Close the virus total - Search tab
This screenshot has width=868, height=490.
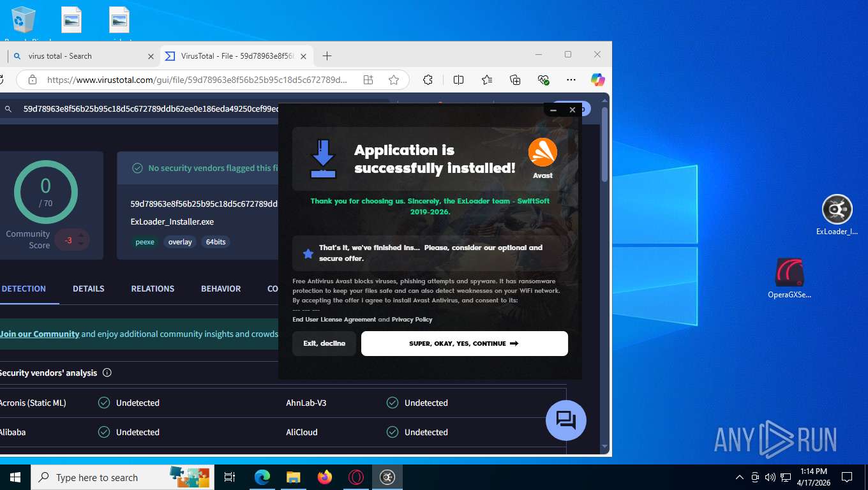[x=151, y=56]
